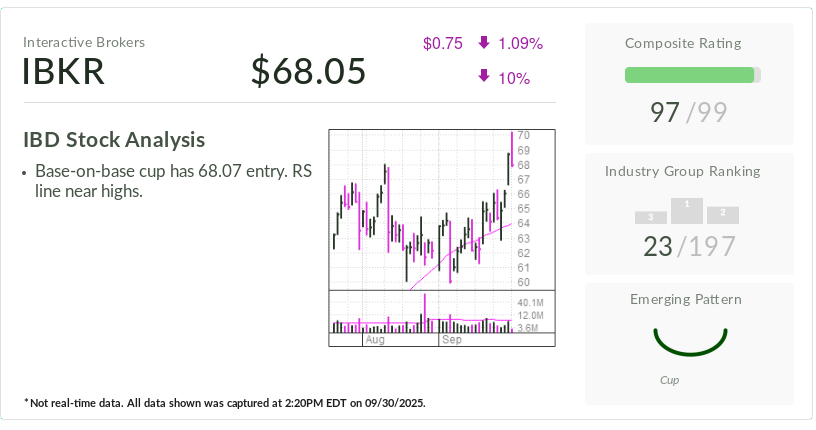Open the Interactive Brokers company name
Image resolution: width=816 pixels, height=430 pixels.
84,42
